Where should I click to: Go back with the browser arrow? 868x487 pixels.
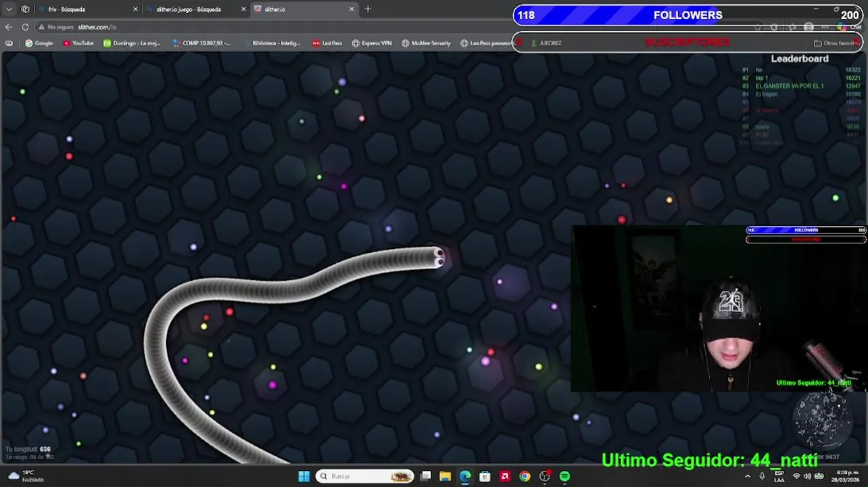click(9, 27)
